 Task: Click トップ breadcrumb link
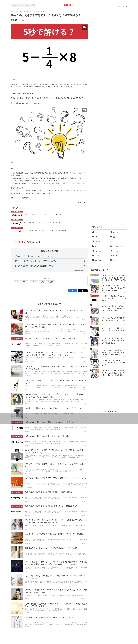tap(13, 11)
